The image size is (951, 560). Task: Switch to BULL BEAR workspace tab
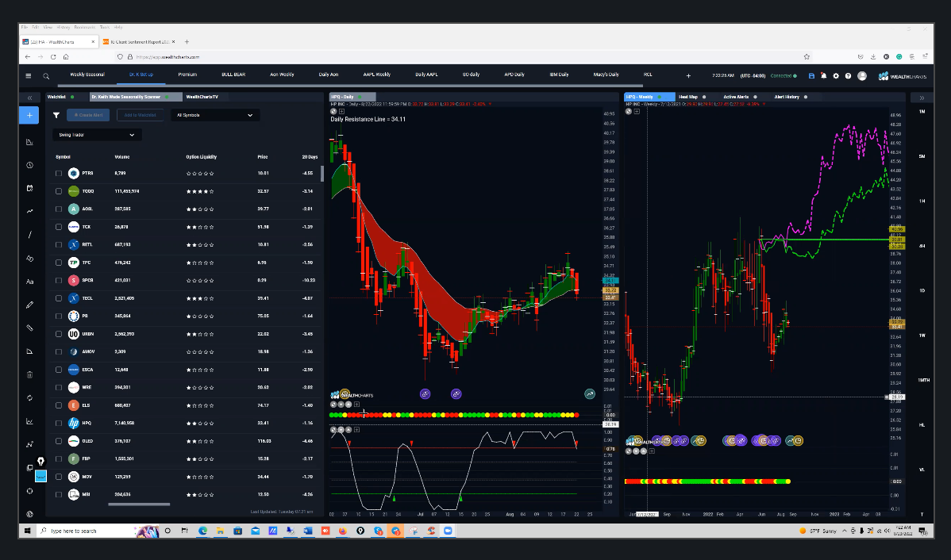pyautogui.click(x=233, y=75)
